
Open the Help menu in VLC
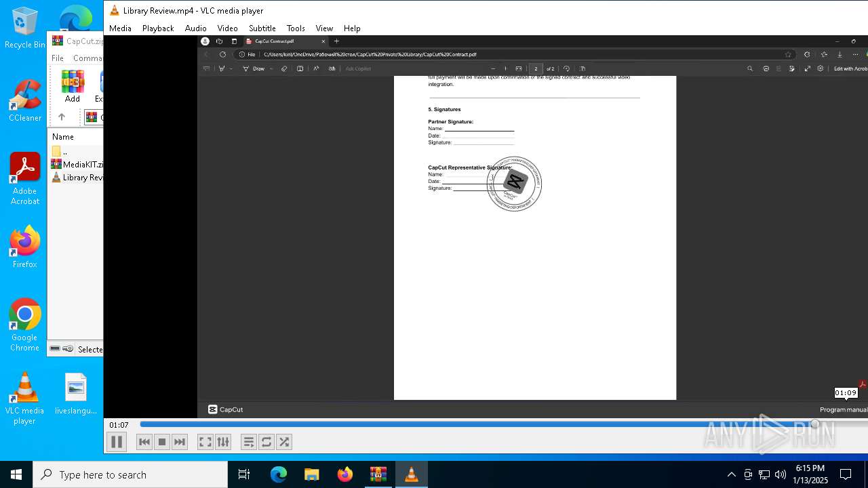(x=352, y=28)
